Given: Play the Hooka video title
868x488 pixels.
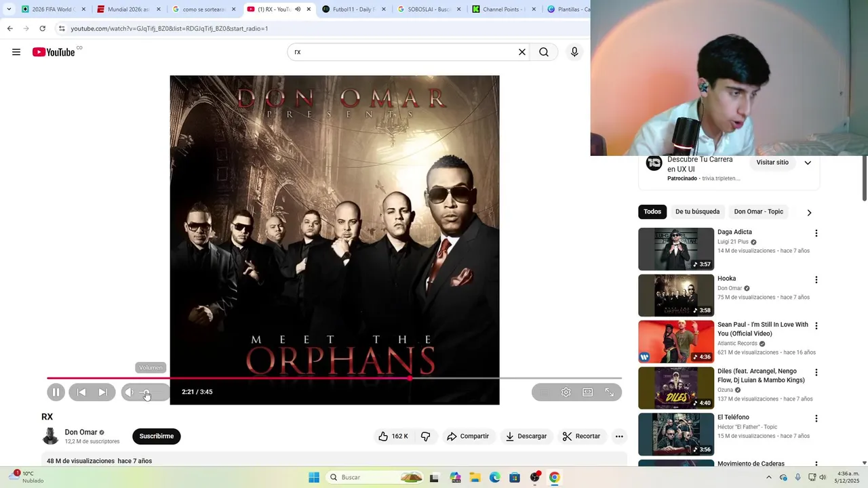Looking at the screenshot, I should [726, 279].
